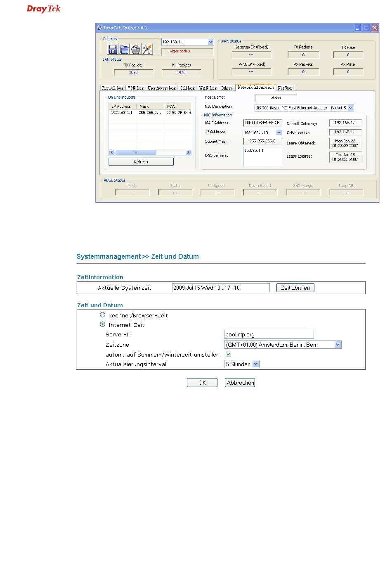Click the WAN RX Rate value field
The image size is (392, 577).
click(x=348, y=72)
